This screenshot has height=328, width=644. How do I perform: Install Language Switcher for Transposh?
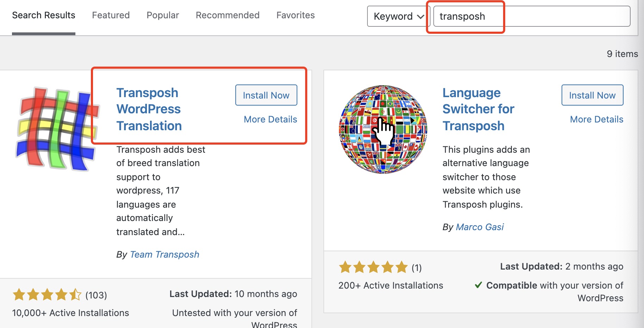[592, 95]
